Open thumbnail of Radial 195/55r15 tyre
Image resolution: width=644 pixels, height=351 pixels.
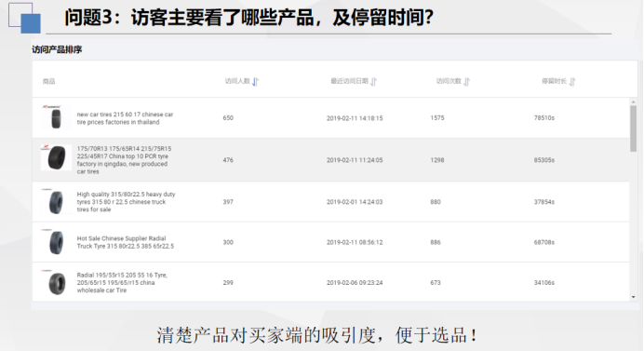(x=56, y=282)
